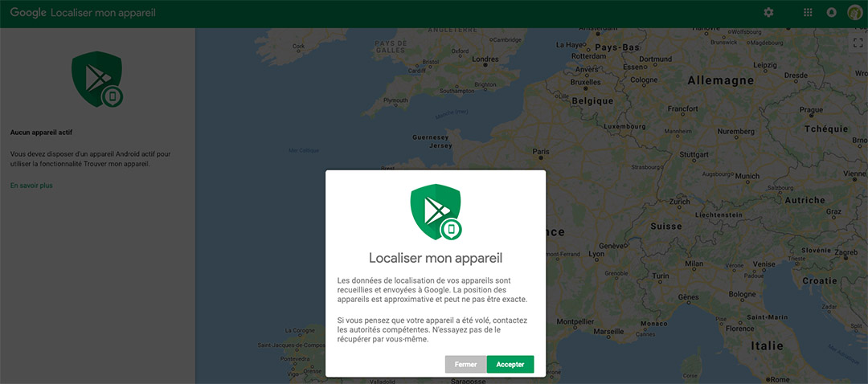Viewport: 868px width, 384px height.
Task: Click the 'Localiser mon appareil' header title
Action: point(103,13)
